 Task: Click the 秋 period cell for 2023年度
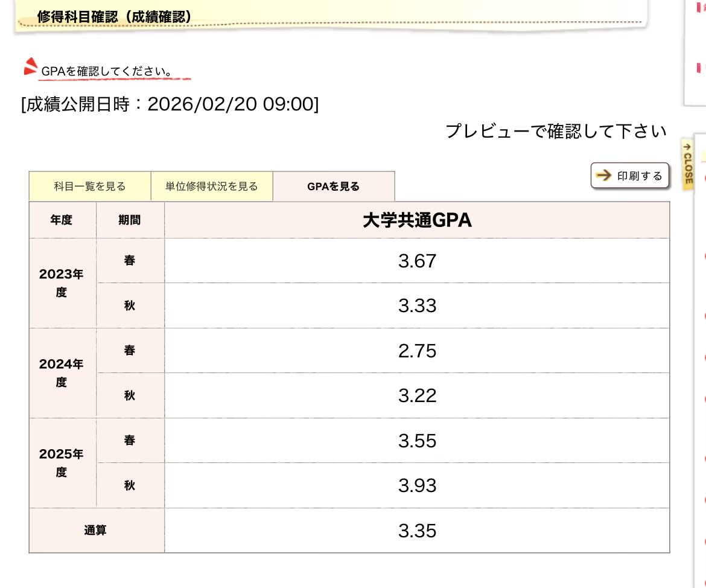click(x=130, y=305)
